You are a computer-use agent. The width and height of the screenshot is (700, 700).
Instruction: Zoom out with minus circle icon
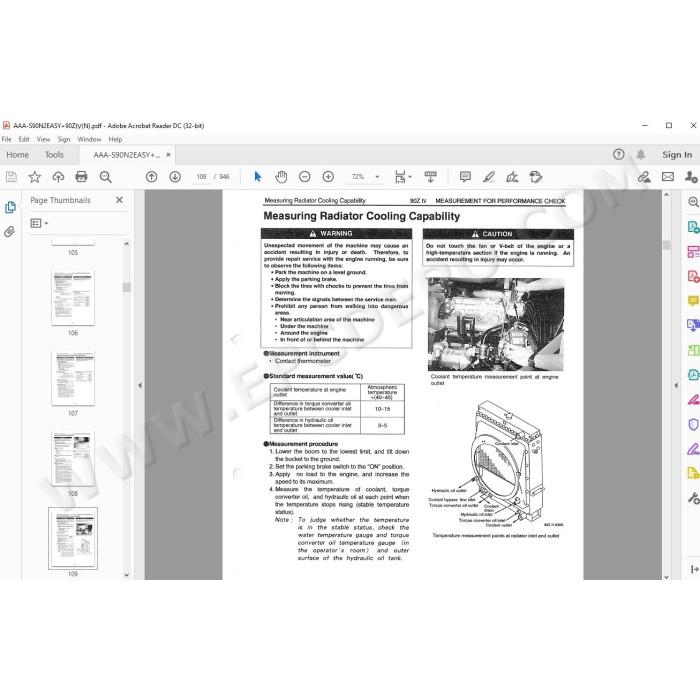click(x=304, y=177)
